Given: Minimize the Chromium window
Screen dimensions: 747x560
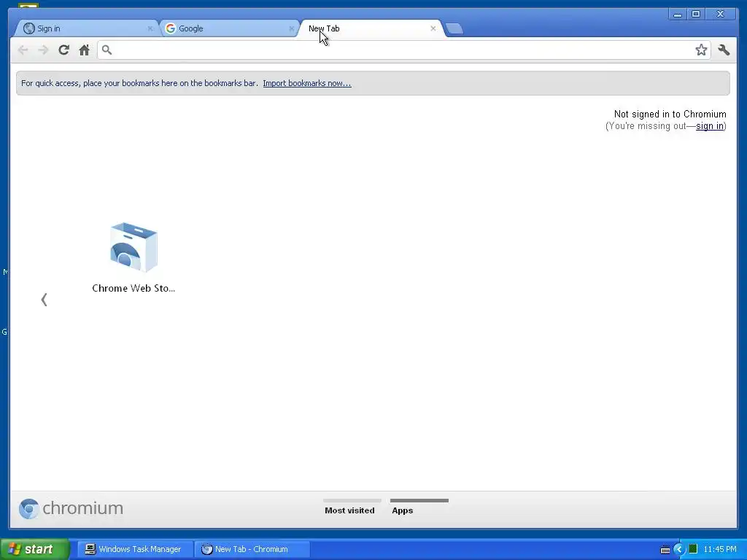Looking at the screenshot, I should click(x=677, y=15).
